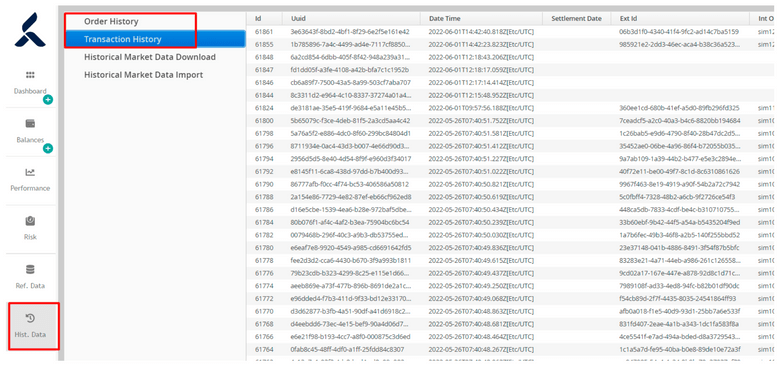Open the Risk sidebar icon
Screen dimensions: 779x367
click(30, 220)
